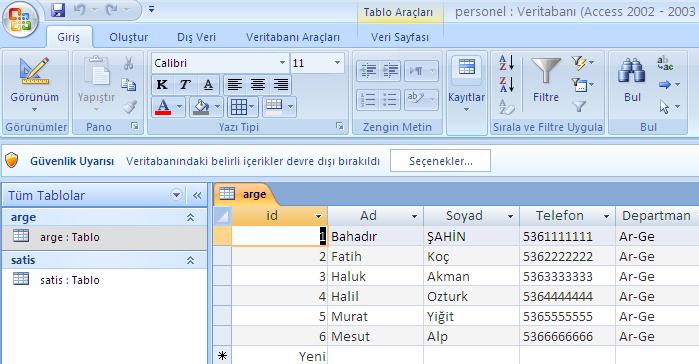Image resolution: width=699 pixels, height=364 pixels.
Task: Click the red font color A swatch
Action: (163, 107)
